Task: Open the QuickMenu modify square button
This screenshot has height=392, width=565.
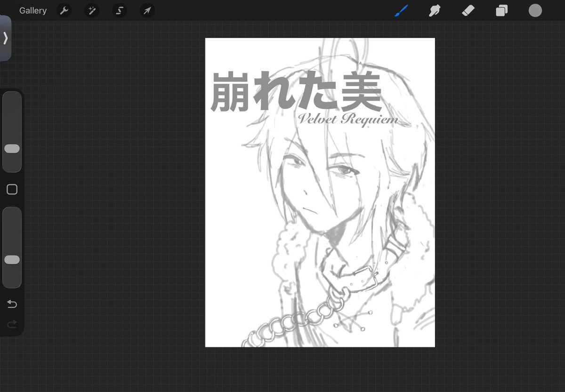Action: [12, 189]
